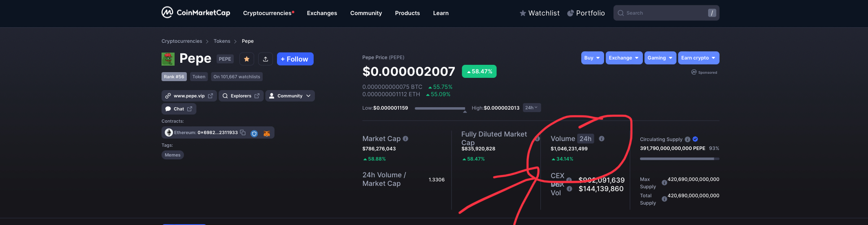Go to Tokens breadcrumb
This screenshot has height=225, width=868.
[x=222, y=41]
